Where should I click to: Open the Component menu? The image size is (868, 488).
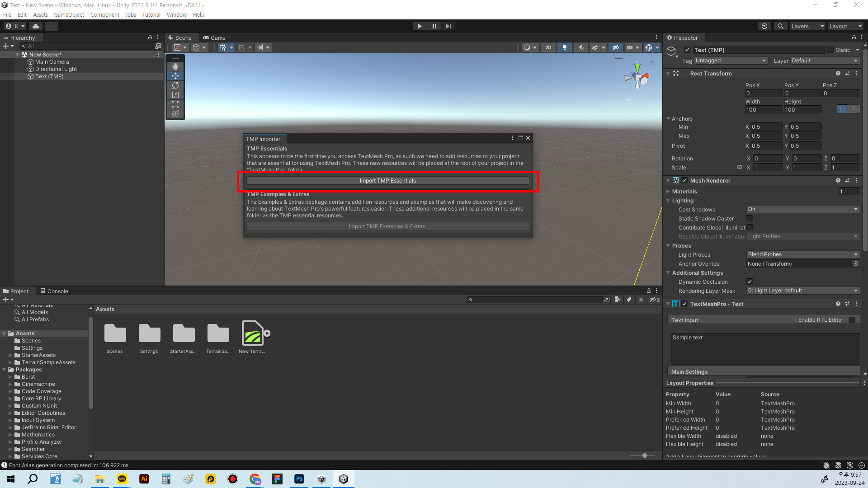pos(105,14)
